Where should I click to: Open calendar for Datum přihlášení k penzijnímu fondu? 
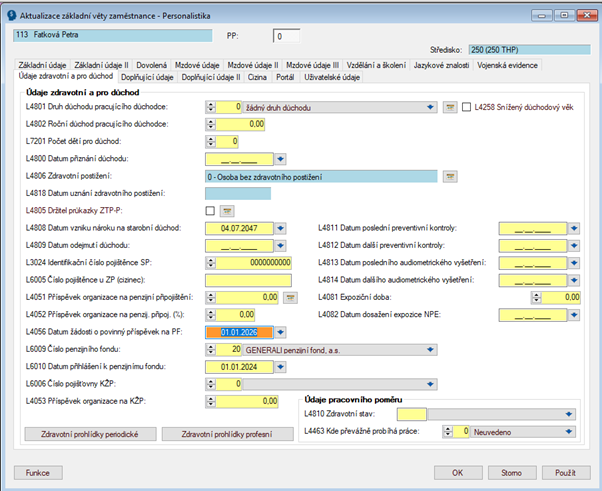281,367
